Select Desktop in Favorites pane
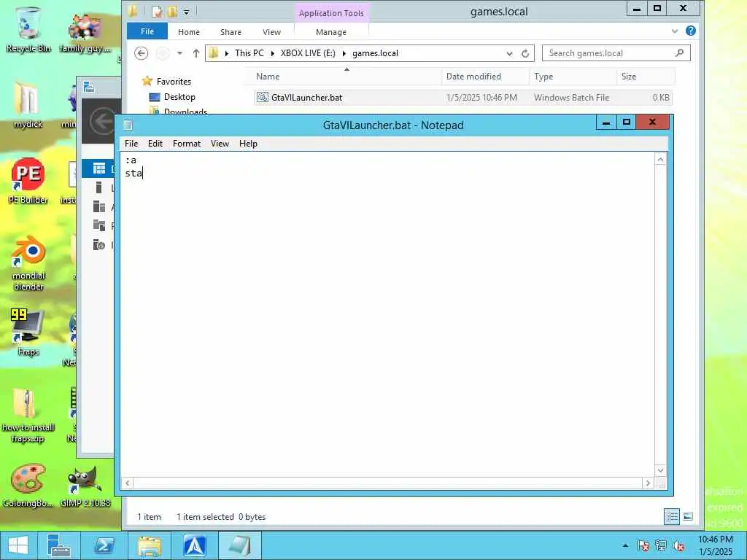Viewport: 747px width, 560px height. (x=172, y=97)
